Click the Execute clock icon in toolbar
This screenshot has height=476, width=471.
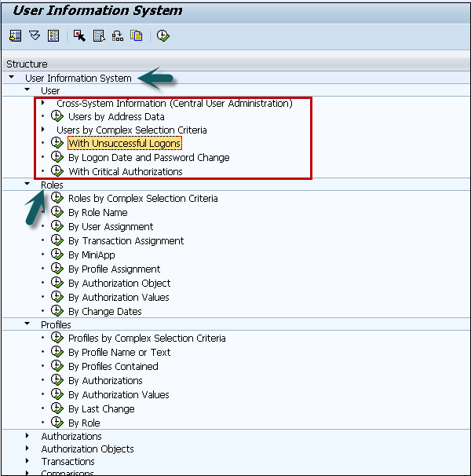point(162,35)
